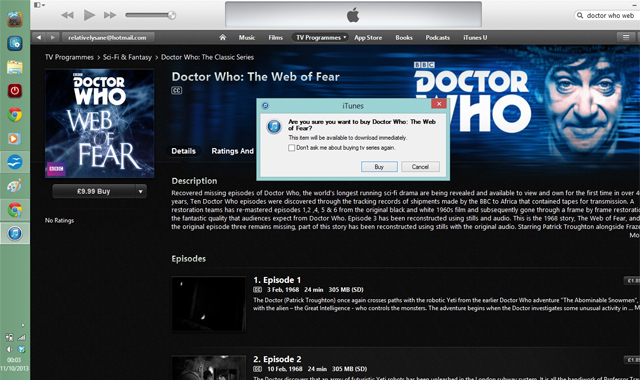Open the window menu dropdown at the top-left corner
The width and height of the screenshot is (640, 380).
[x=39, y=5]
